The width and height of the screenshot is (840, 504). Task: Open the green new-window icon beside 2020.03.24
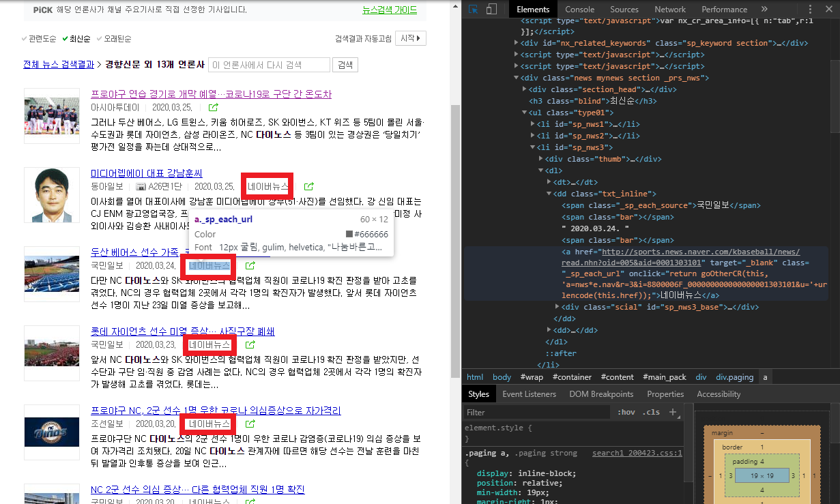250,265
